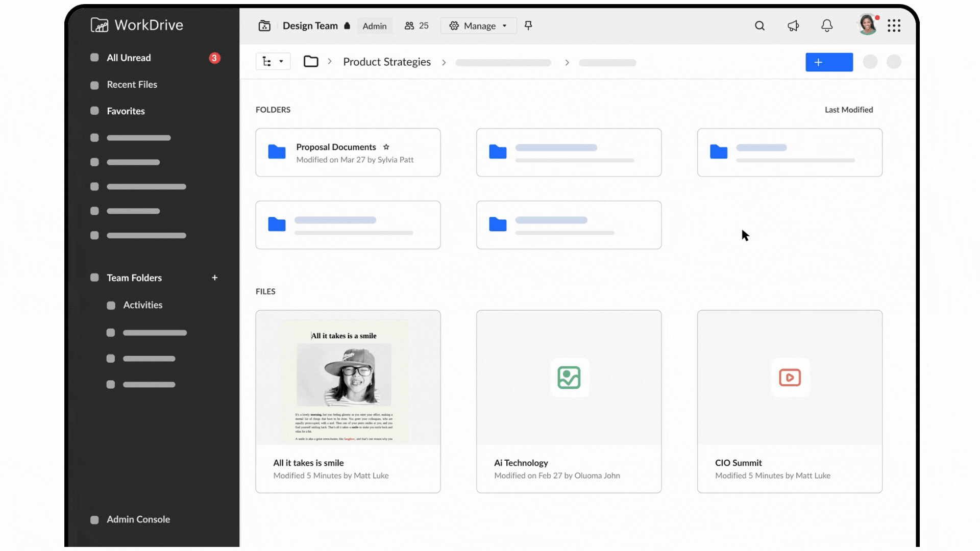The width and height of the screenshot is (980, 551).
Task: Star the Proposal Documents folder
Action: [x=386, y=147]
